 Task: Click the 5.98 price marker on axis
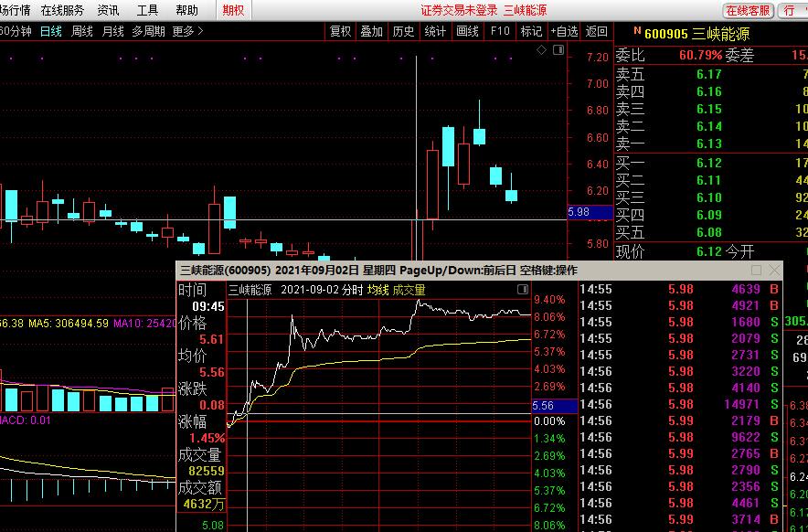590,212
